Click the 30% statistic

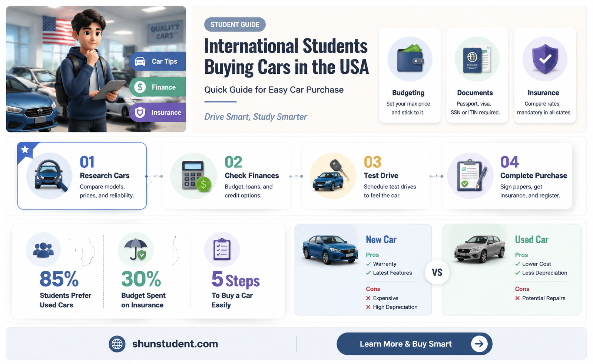[141, 279]
